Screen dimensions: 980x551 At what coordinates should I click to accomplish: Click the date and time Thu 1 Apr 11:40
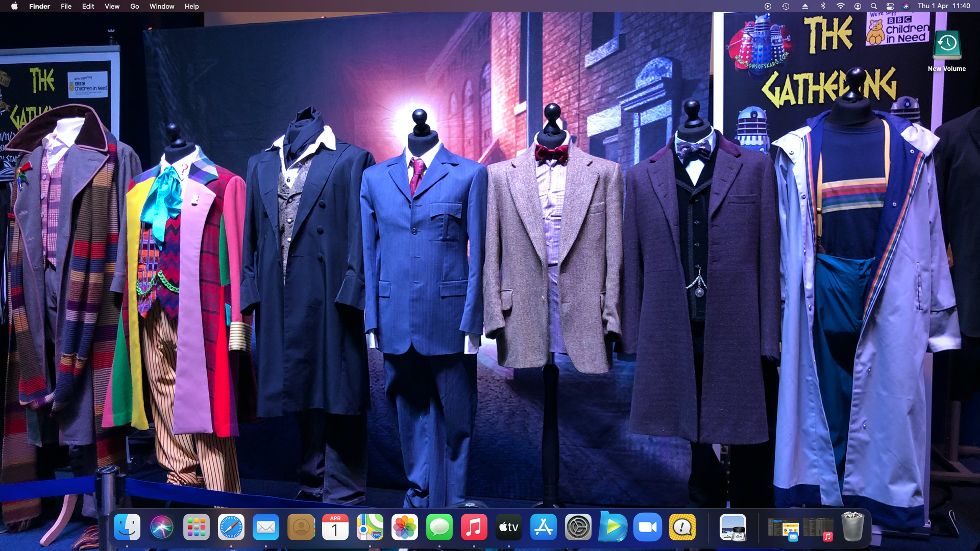click(944, 6)
